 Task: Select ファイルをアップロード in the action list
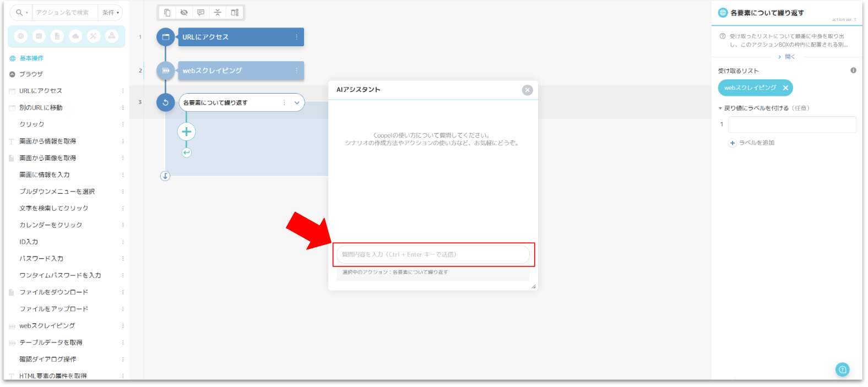pos(54,309)
